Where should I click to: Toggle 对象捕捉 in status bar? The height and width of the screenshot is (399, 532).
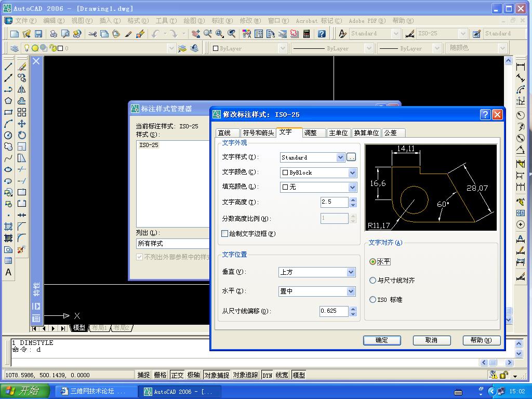[217, 375]
